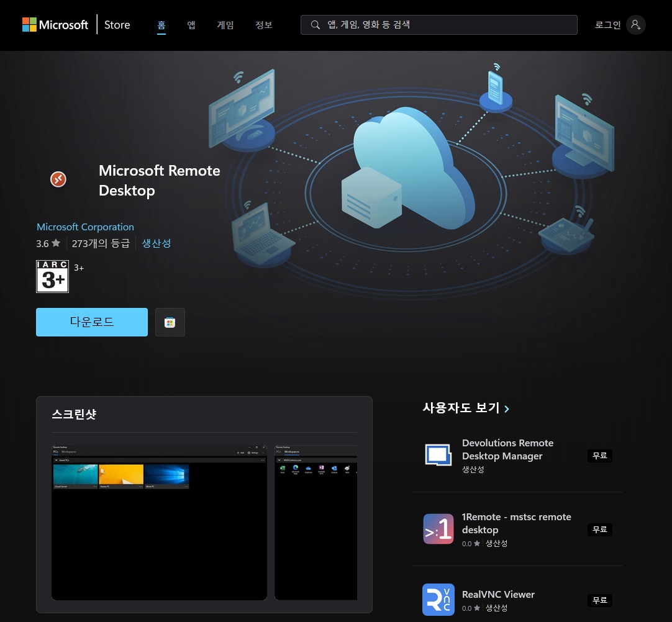Click the search magnifier icon
This screenshot has height=622, width=672.
[x=315, y=25]
